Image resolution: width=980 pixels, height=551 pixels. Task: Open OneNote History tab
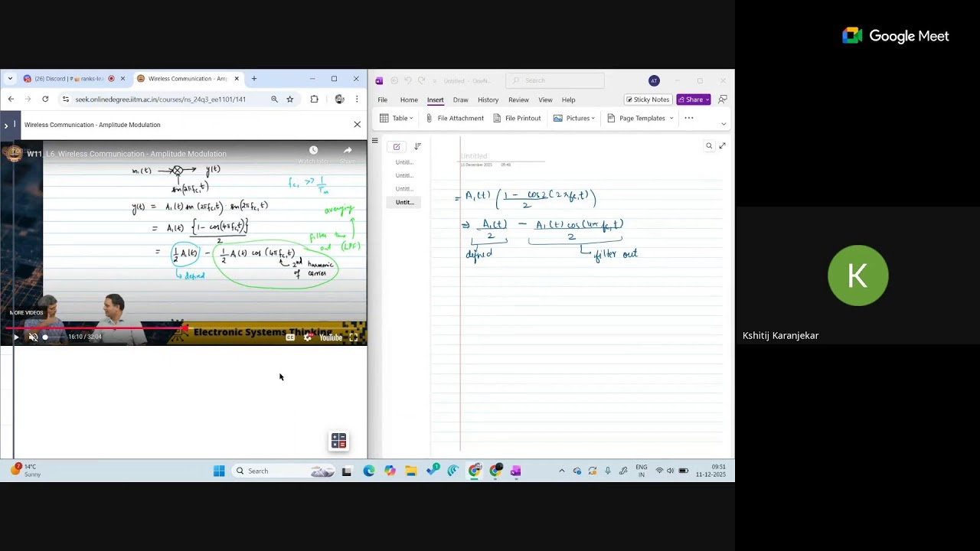[488, 99]
